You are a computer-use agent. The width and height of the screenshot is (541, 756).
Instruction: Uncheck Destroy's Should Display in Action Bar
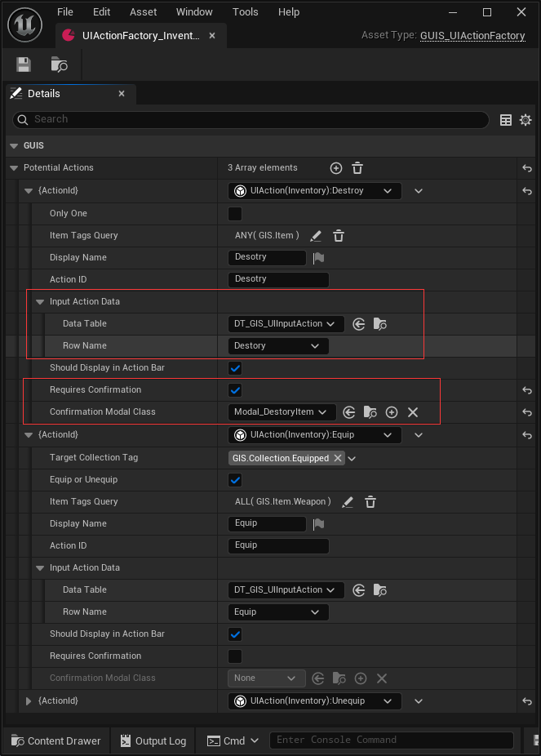(x=235, y=368)
